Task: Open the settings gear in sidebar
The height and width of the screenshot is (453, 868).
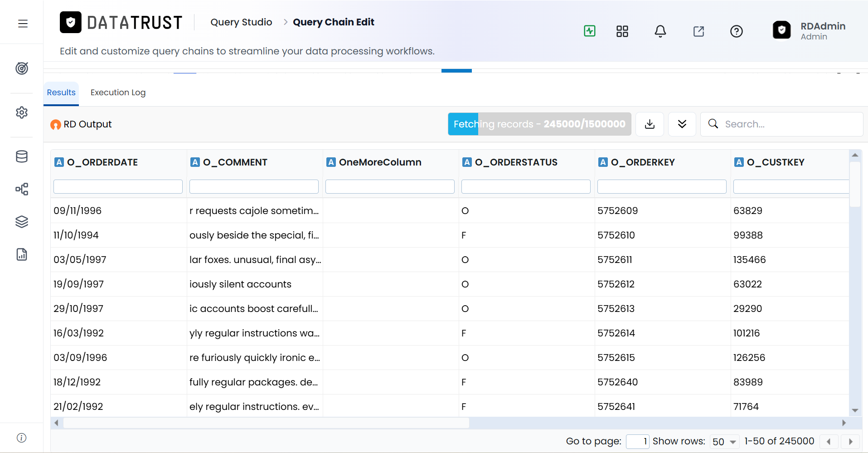Action: (x=22, y=112)
